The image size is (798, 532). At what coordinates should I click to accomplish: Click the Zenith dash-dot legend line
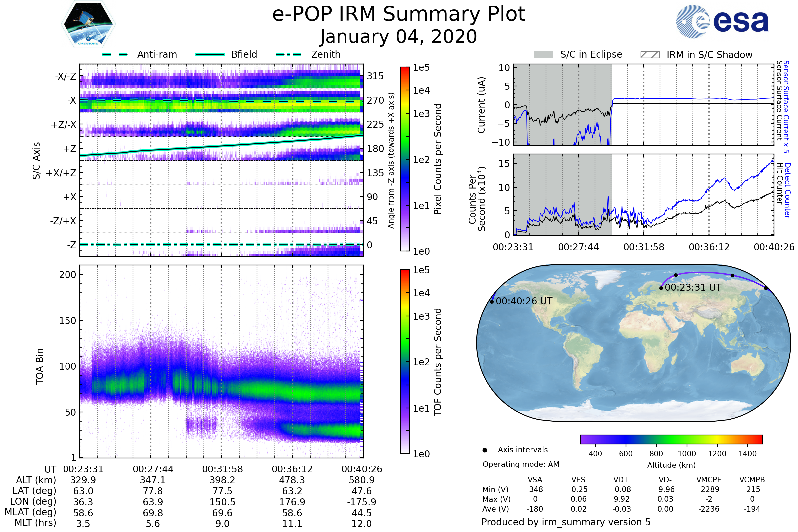288,54
